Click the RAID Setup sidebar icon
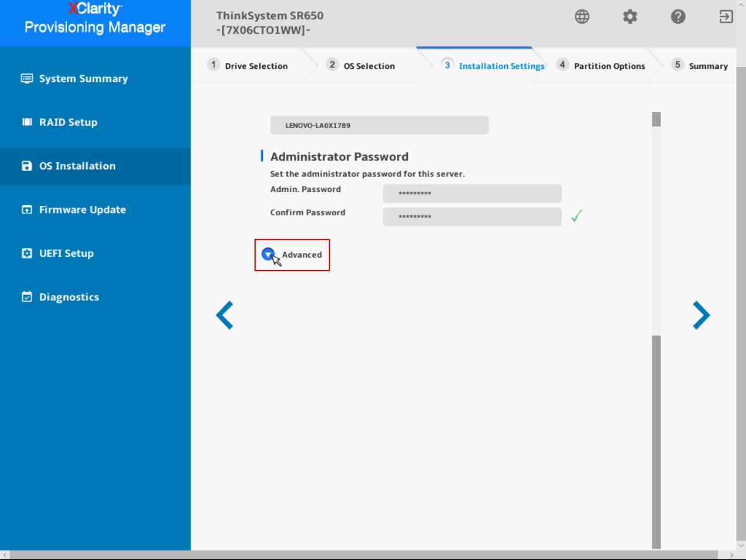This screenshot has width=746, height=560. coord(27,122)
